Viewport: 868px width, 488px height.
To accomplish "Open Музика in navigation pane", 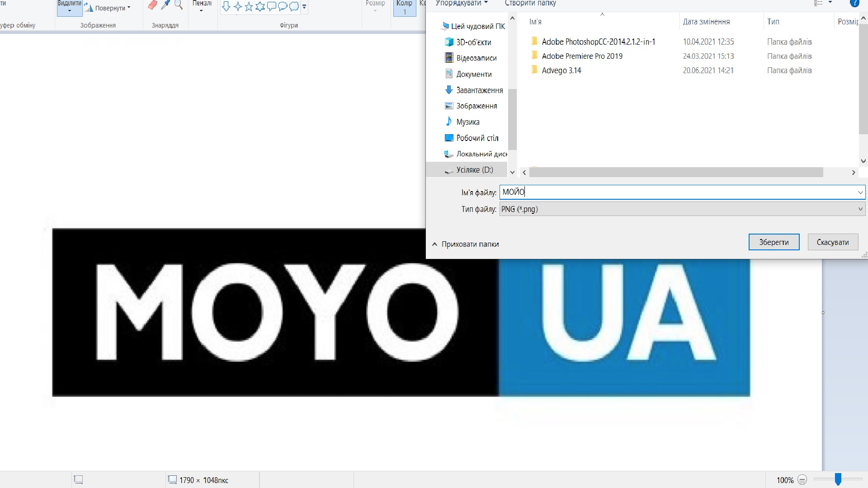I will coord(462,122).
